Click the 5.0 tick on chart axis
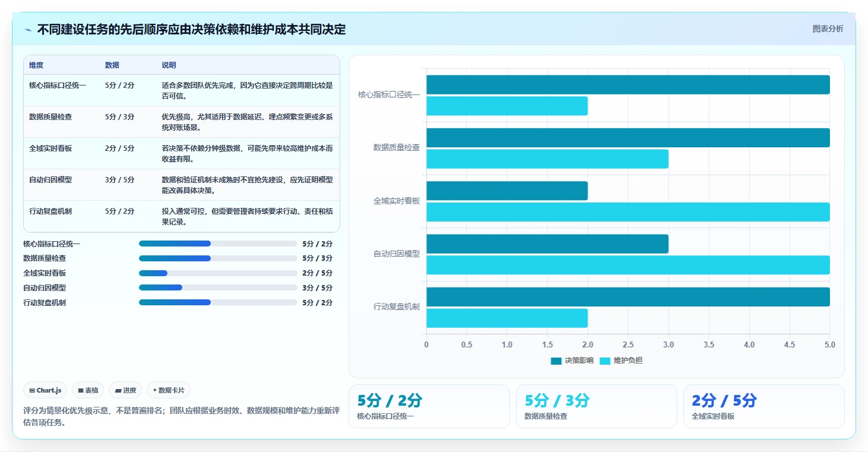 (x=830, y=344)
